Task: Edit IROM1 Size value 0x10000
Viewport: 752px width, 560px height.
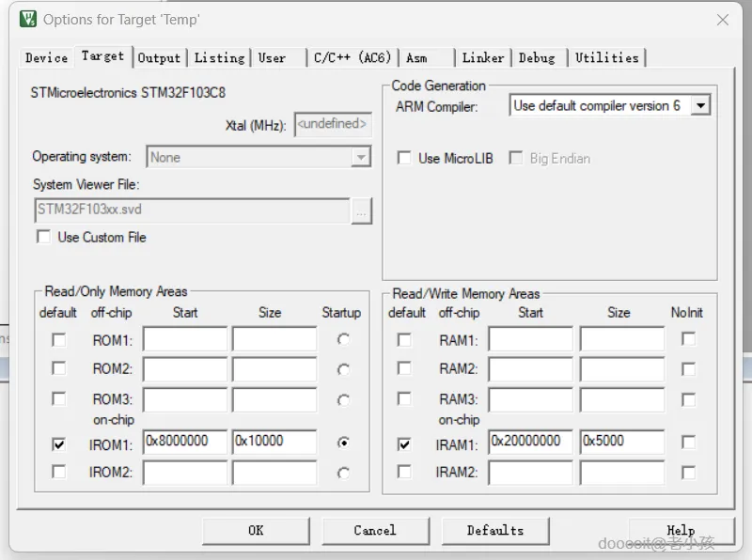Action: [274, 442]
